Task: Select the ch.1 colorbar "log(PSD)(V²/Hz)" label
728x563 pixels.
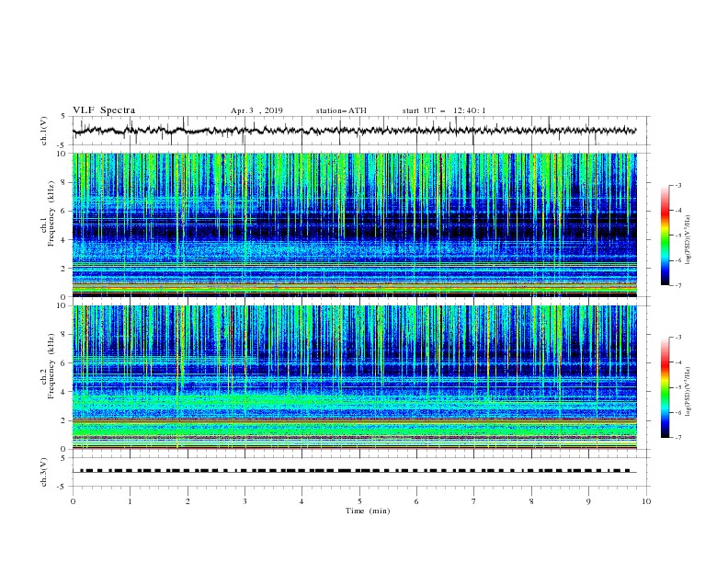Action: 688,240
